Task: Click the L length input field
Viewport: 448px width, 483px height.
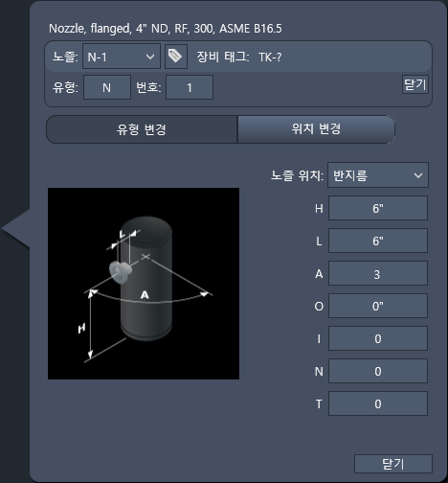Action: (378, 241)
